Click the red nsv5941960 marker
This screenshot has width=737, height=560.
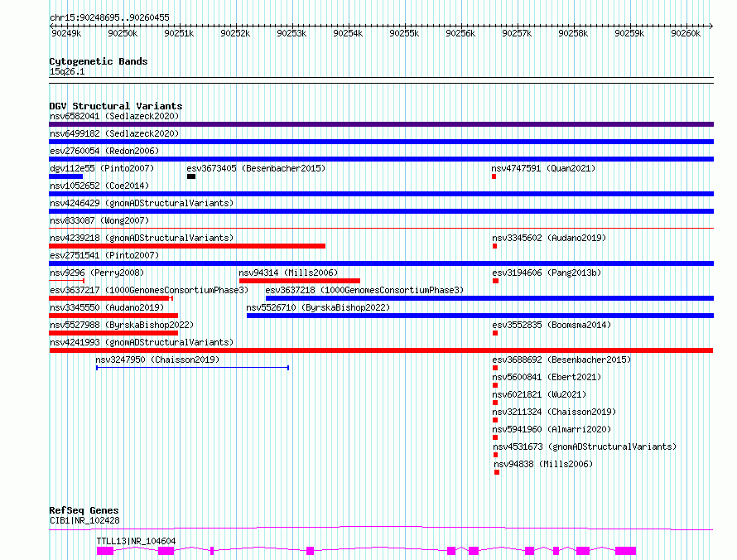click(495, 437)
